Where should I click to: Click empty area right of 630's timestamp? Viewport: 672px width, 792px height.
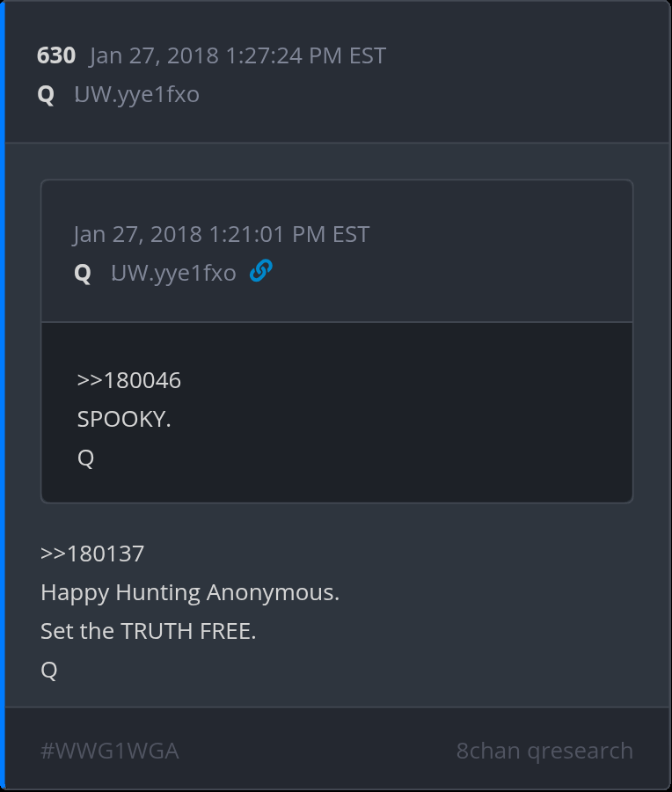point(528,56)
